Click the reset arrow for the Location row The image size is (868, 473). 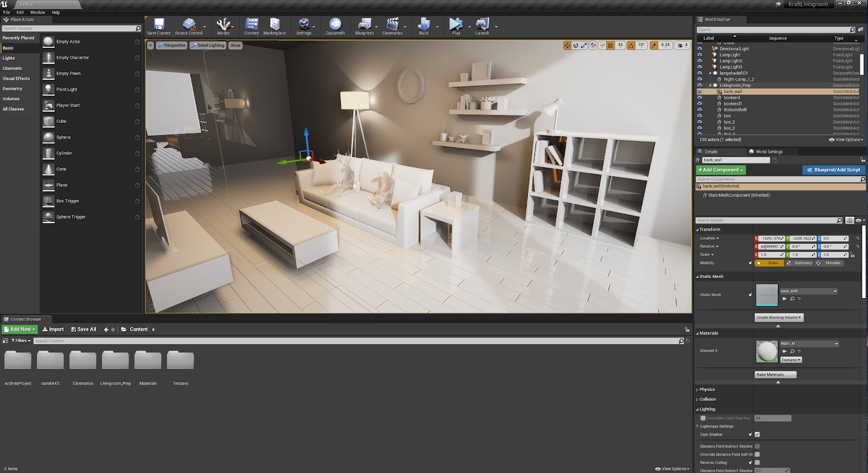[x=858, y=238]
